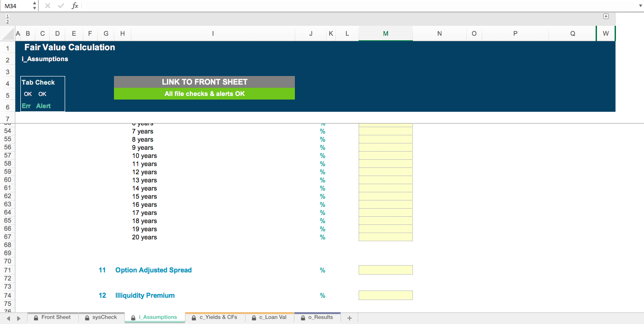
Task: Select the Illiquidity Premium input cell
Action: pyautogui.click(x=385, y=295)
